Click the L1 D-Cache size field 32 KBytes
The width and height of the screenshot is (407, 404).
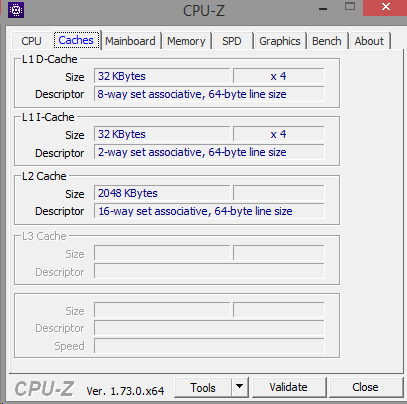[162, 76]
